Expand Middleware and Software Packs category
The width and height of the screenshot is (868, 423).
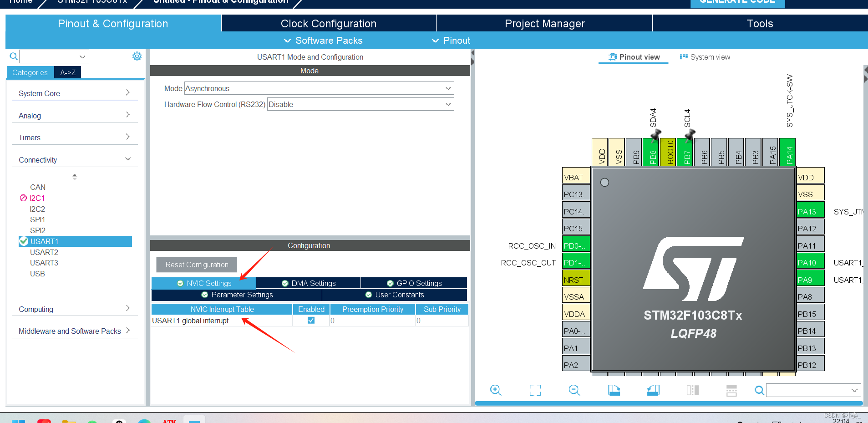pyautogui.click(x=75, y=331)
